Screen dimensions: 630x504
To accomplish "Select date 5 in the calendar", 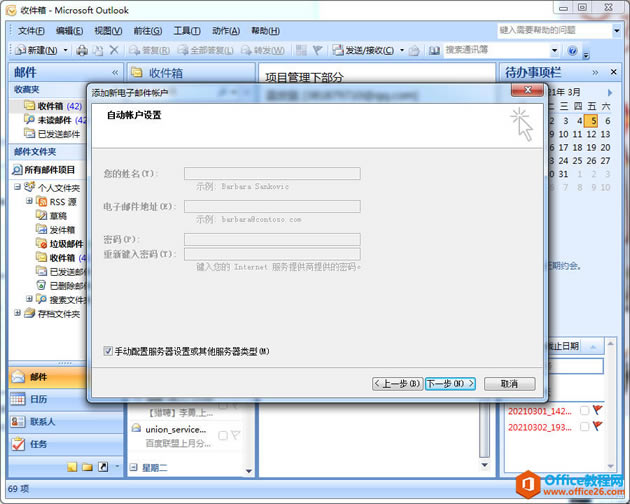I will click(x=593, y=121).
